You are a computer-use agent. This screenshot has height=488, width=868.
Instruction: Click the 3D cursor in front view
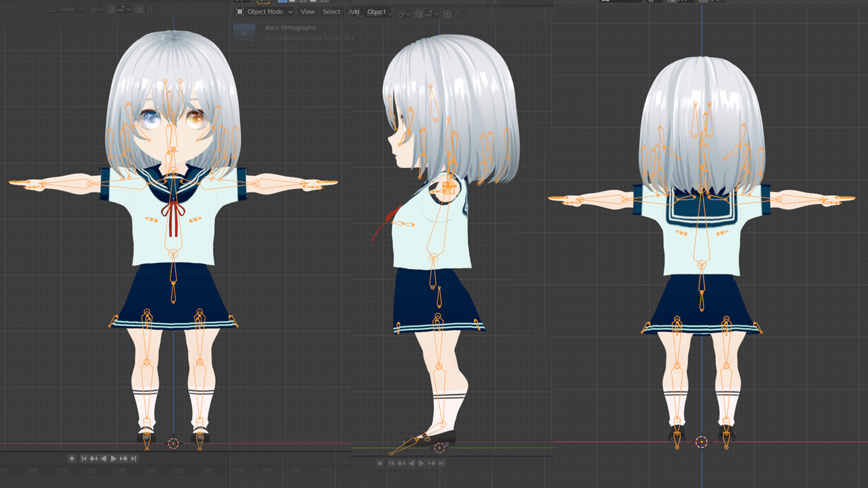(x=173, y=443)
